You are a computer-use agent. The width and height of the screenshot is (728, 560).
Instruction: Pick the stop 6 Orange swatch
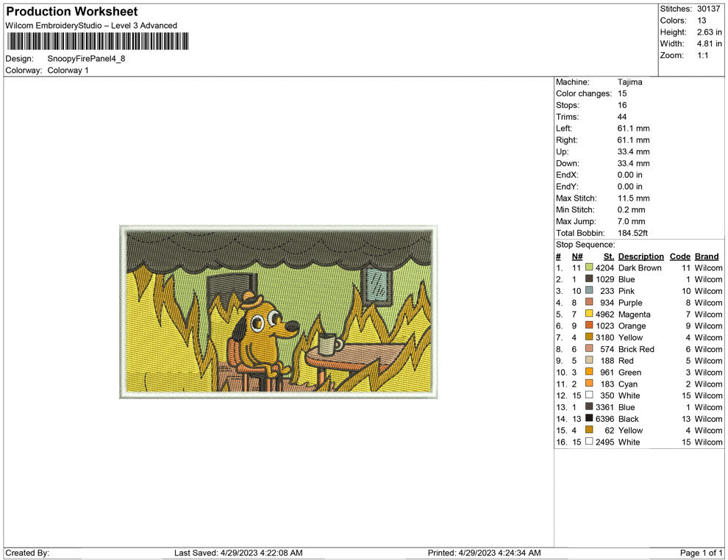[x=589, y=326]
